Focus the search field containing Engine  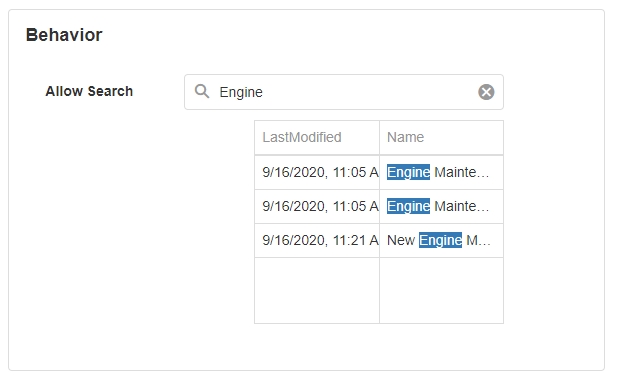click(x=344, y=92)
